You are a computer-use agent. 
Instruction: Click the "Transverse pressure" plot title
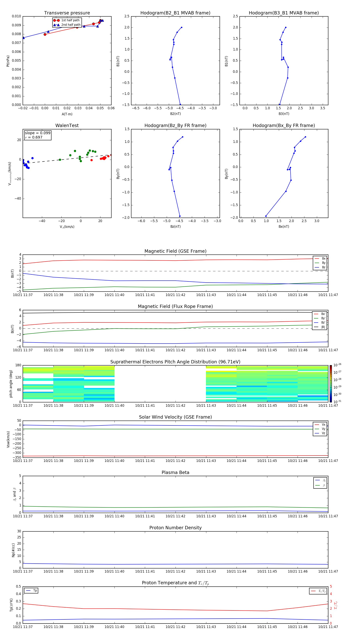coord(67,13)
